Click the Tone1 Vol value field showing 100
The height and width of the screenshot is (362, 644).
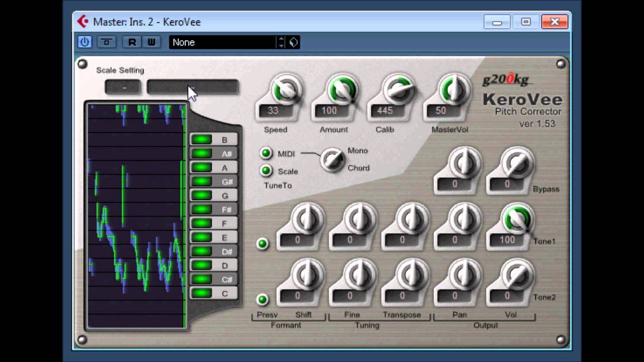pos(507,240)
